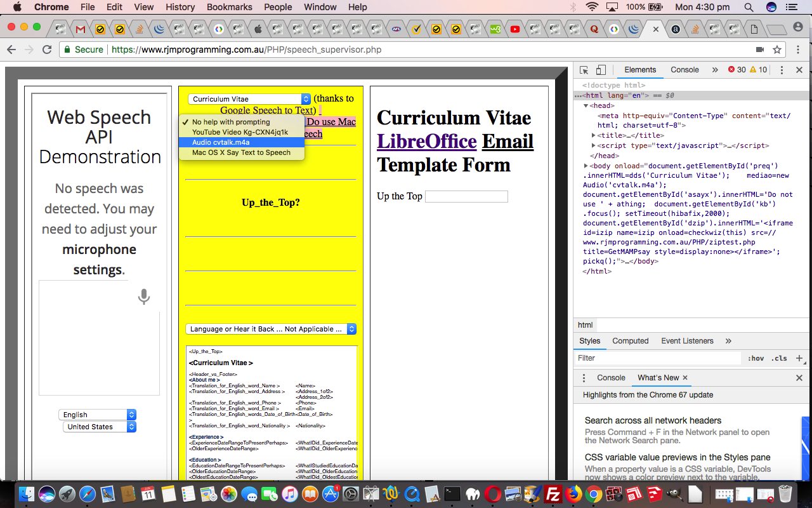Open the Trash in the Dock

pyautogui.click(x=785, y=493)
